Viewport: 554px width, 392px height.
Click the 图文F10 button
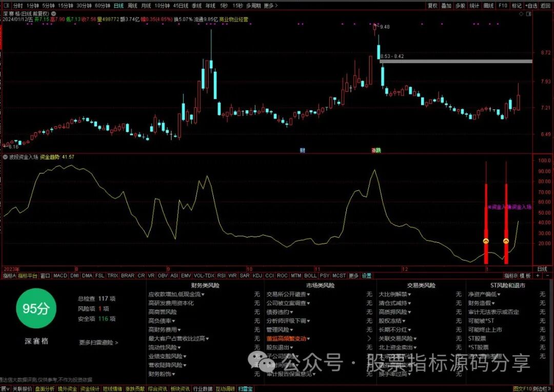pyautogui.click(x=522, y=389)
